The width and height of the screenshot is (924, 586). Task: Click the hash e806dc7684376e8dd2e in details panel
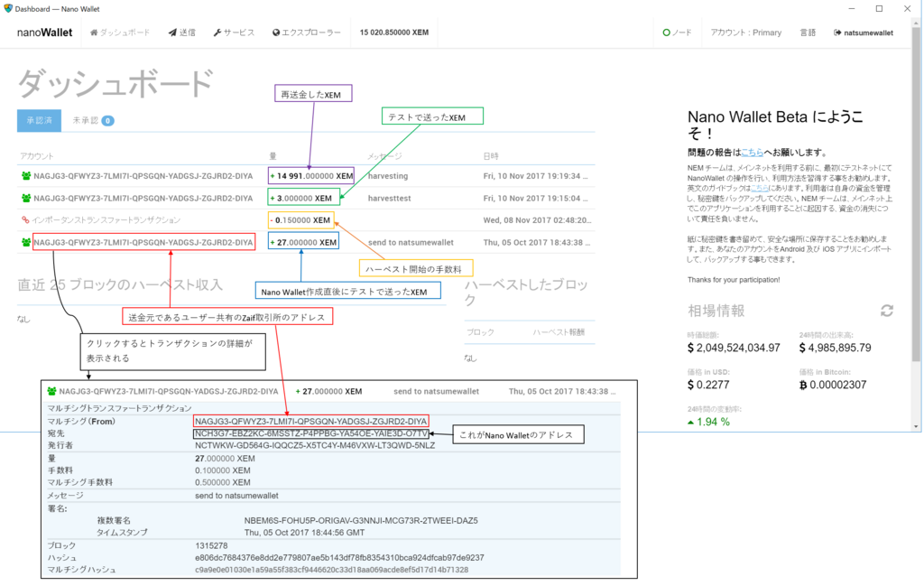point(339,557)
